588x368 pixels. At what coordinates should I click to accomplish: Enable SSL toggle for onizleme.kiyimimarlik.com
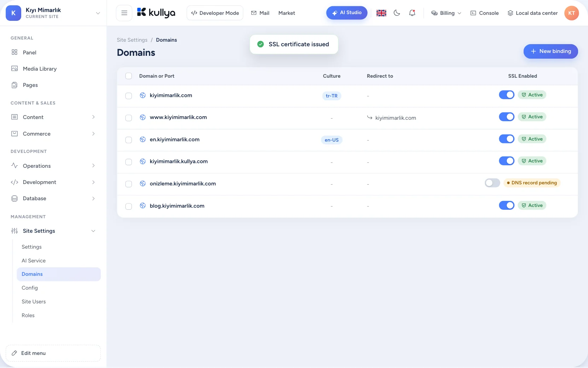(492, 183)
